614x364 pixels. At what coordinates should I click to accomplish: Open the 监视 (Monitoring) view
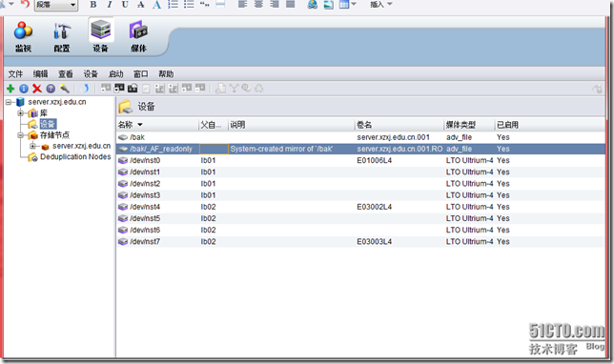[23, 37]
